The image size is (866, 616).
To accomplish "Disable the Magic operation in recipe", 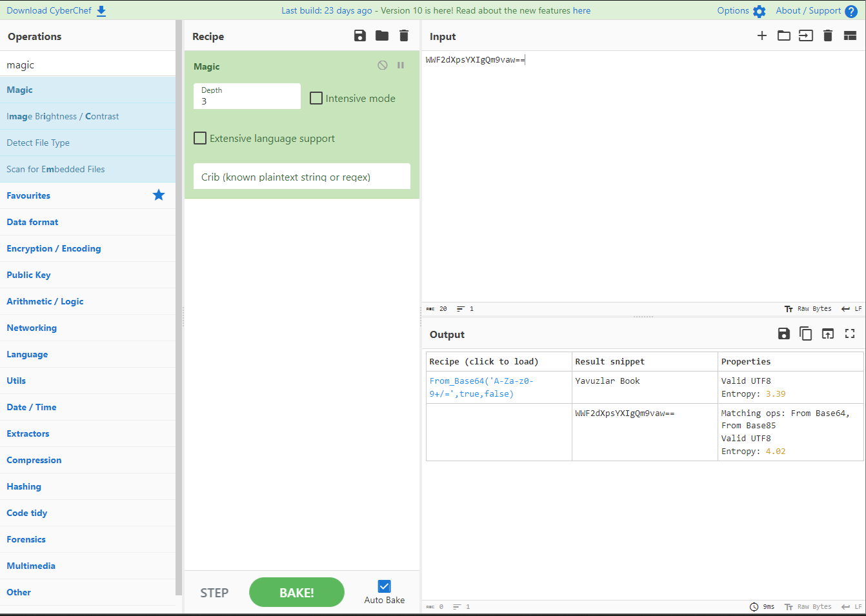I will [383, 65].
